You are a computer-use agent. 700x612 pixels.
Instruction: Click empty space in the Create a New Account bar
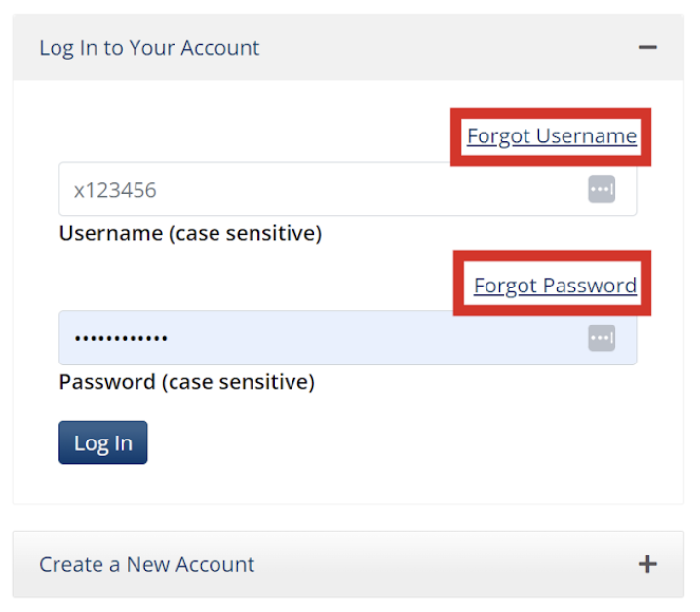coord(439,565)
